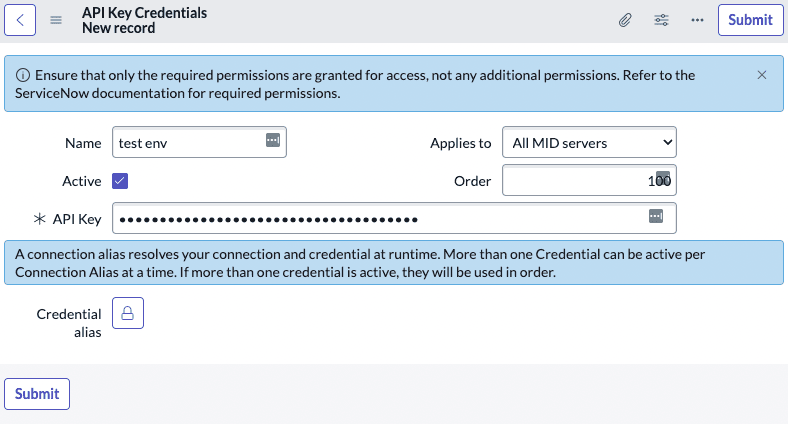
Task: Click the suggestion icon in Name field
Action: point(273,141)
